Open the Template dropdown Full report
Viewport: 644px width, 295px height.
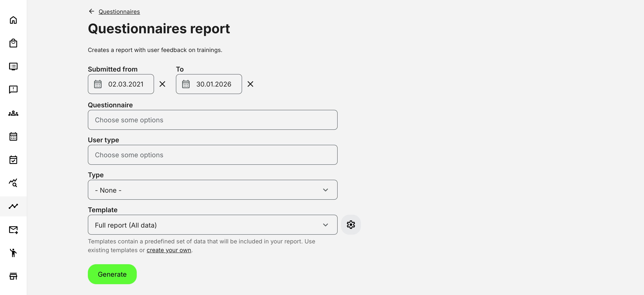click(x=213, y=225)
